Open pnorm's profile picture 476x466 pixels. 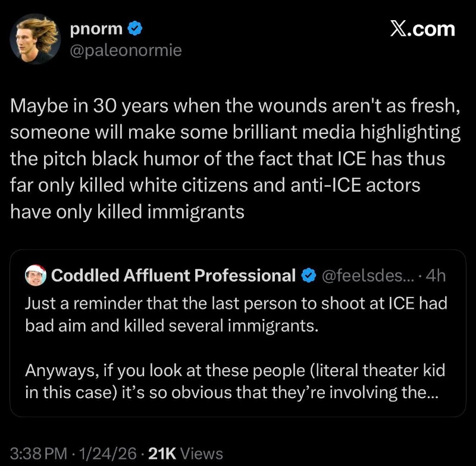tap(37, 39)
